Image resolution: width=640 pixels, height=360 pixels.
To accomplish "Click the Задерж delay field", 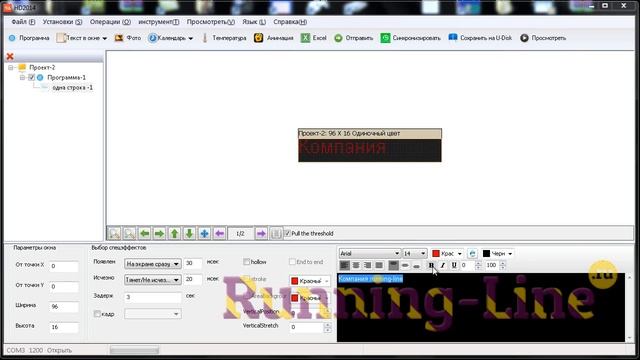I will 152,297.
